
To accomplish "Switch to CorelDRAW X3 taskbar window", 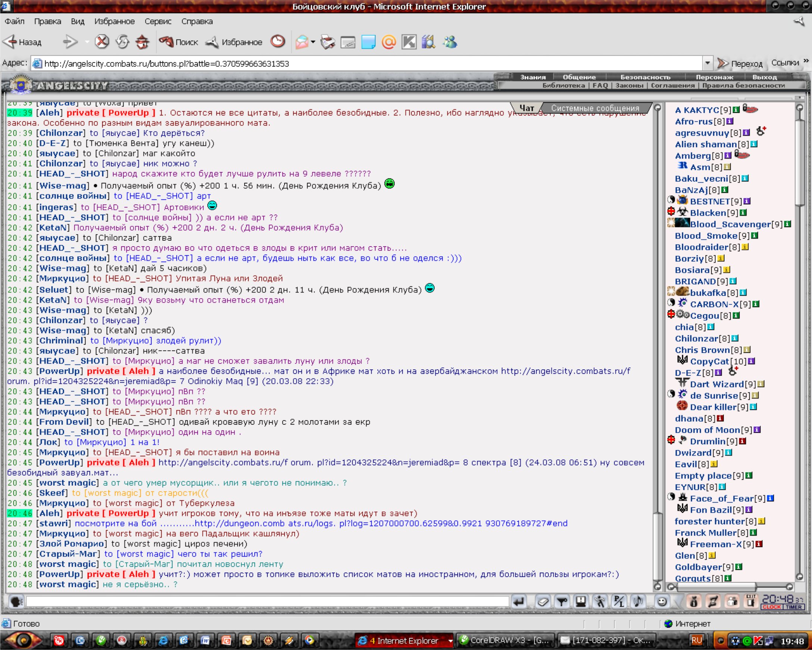I will 505,640.
